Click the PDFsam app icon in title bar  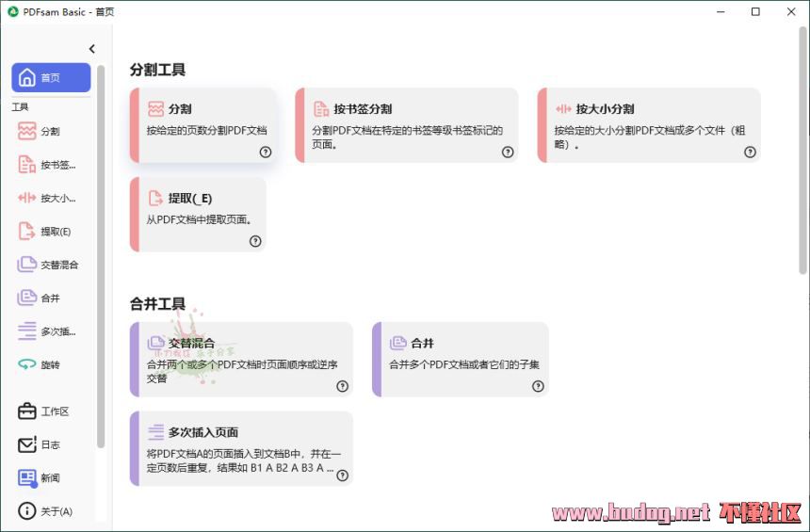pyautogui.click(x=13, y=11)
